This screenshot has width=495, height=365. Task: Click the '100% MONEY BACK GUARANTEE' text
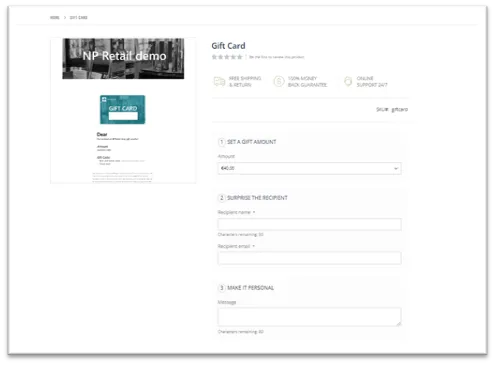[307, 82]
